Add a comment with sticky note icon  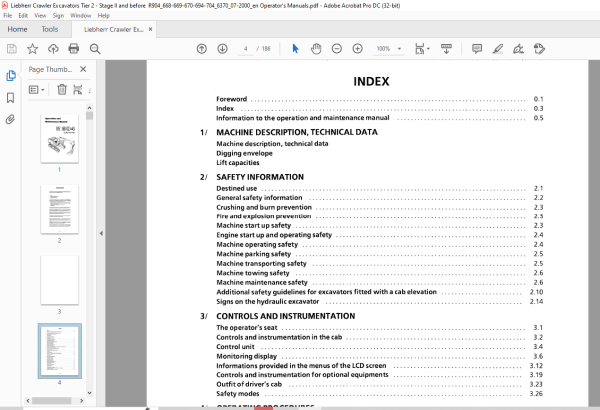[x=477, y=49]
